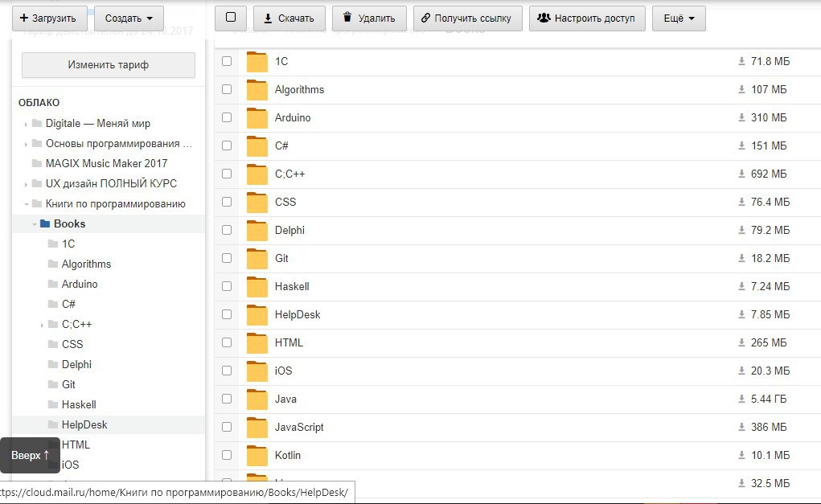Collapse the Books tree node arrow
The image size is (821, 504).
pyautogui.click(x=34, y=224)
